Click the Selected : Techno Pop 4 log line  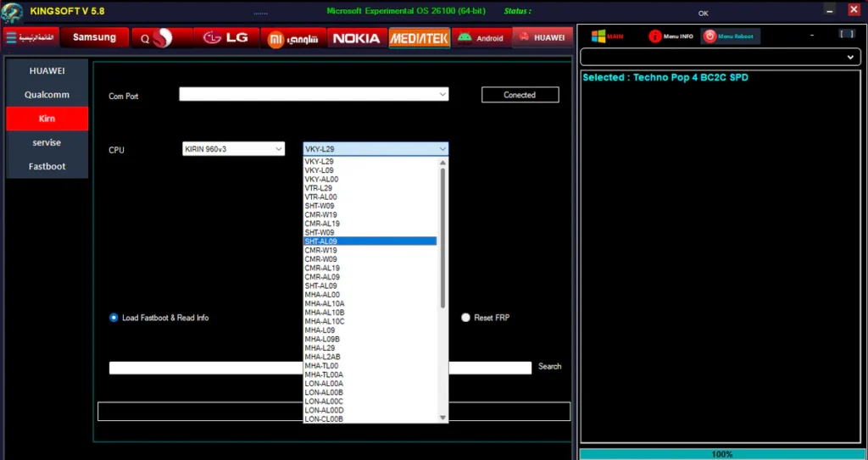(665, 77)
